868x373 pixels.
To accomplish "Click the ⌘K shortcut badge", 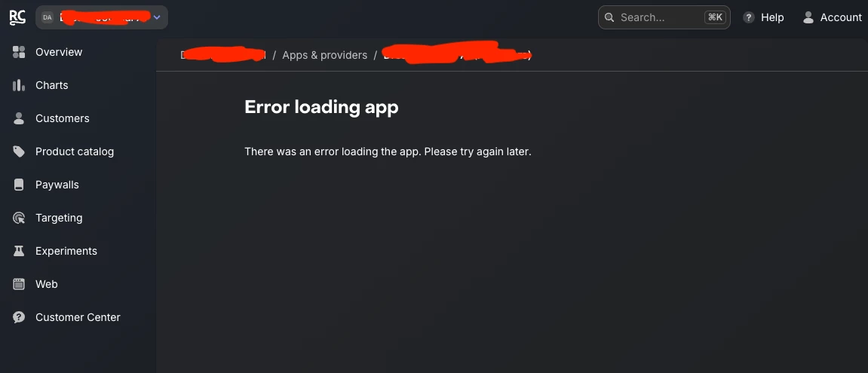I will tap(715, 17).
